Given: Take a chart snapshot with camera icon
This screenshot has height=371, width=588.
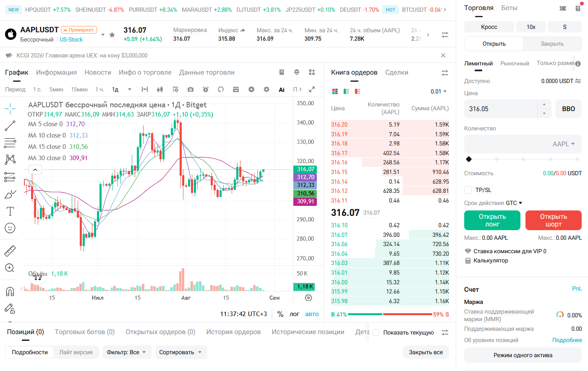Looking at the screenshot, I should click(x=191, y=89).
